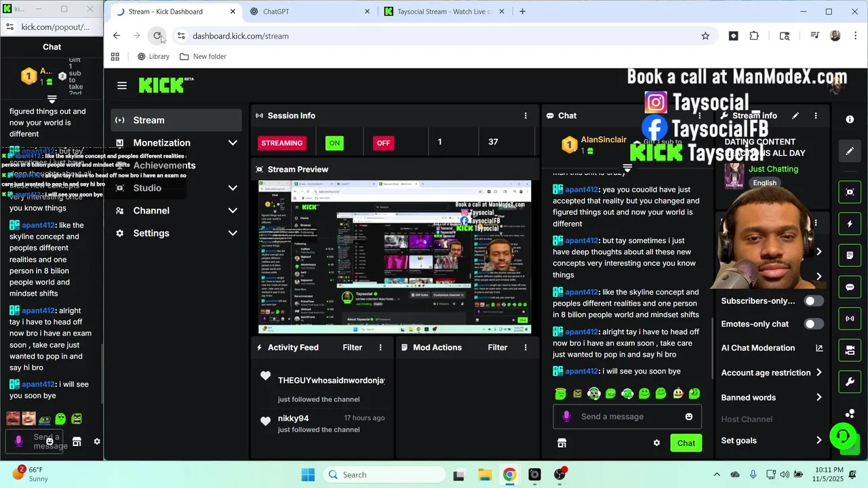Open chat settings gear in dashboard chat
This screenshot has width=868, height=488.
click(656, 443)
